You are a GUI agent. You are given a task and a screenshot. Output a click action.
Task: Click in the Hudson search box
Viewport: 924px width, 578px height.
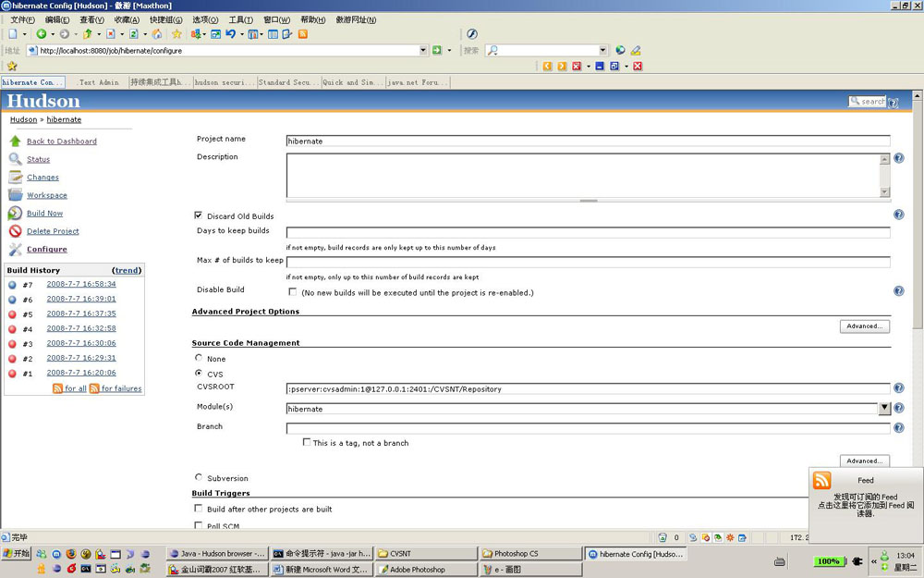coord(868,102)
